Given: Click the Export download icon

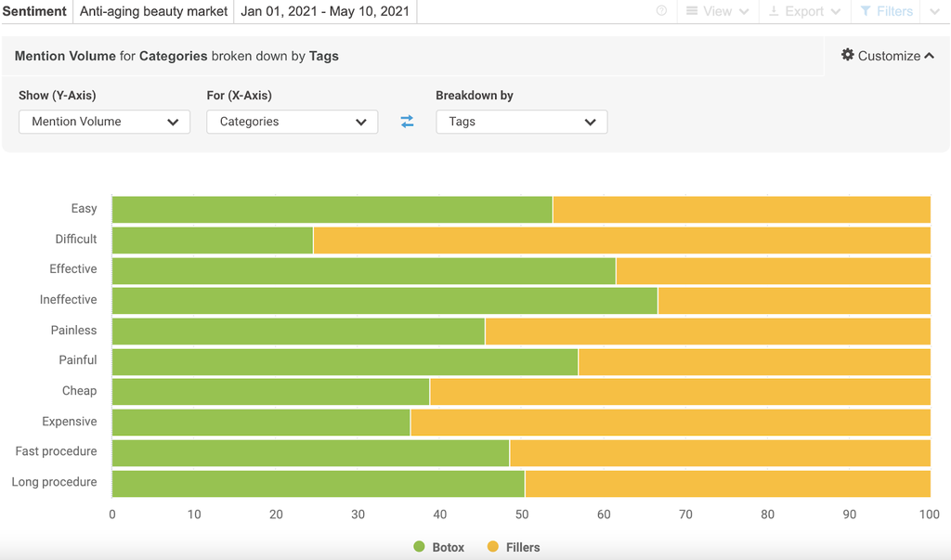Looking at the screenshot, I should 774,11.
